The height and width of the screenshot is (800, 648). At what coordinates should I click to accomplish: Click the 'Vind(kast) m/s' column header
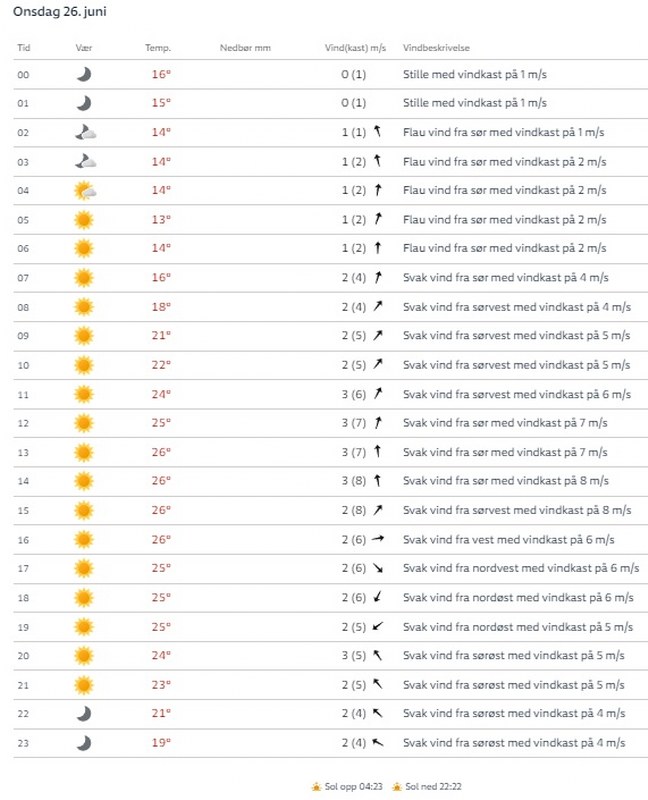(356, 48)
